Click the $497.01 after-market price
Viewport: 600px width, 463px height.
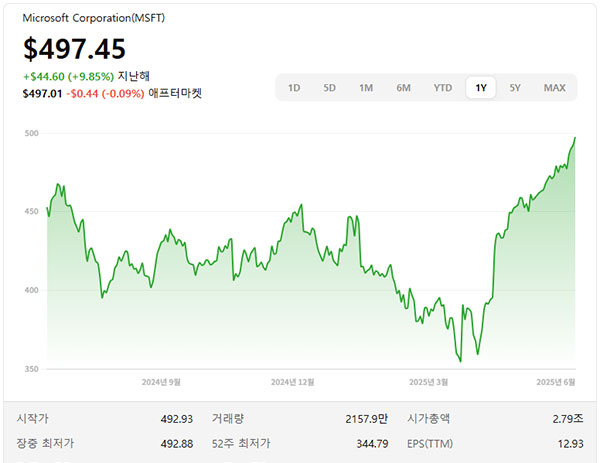[x=42, y=93]
